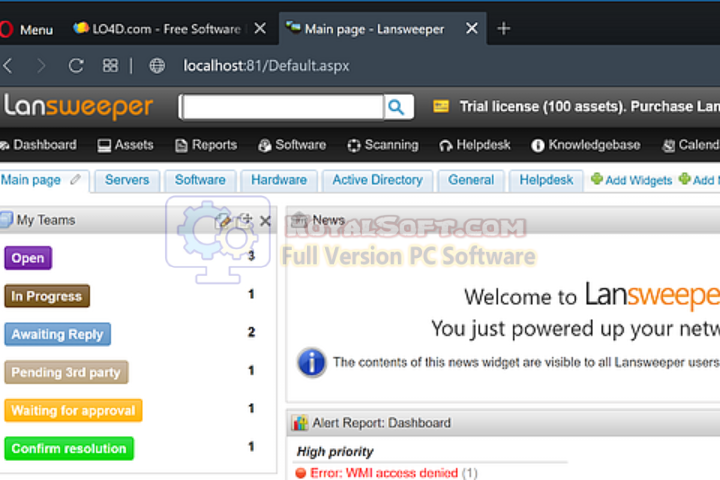Show Confirm resolution tickets
This screenshot has width=720, height=480.
pos(69,449)
